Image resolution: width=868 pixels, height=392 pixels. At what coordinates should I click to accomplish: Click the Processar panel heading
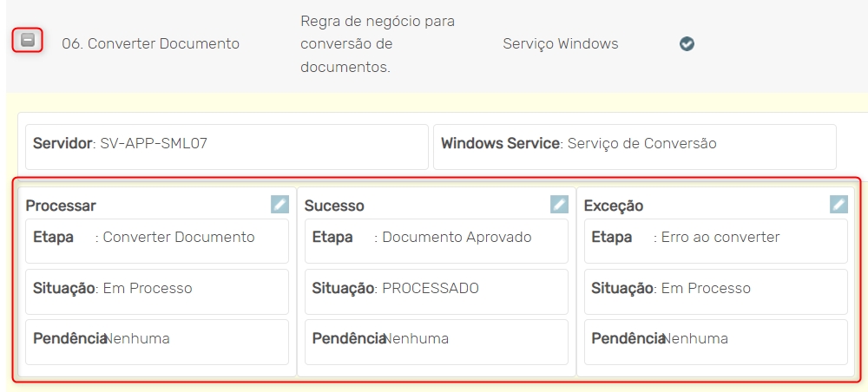(x=61, y=206)
